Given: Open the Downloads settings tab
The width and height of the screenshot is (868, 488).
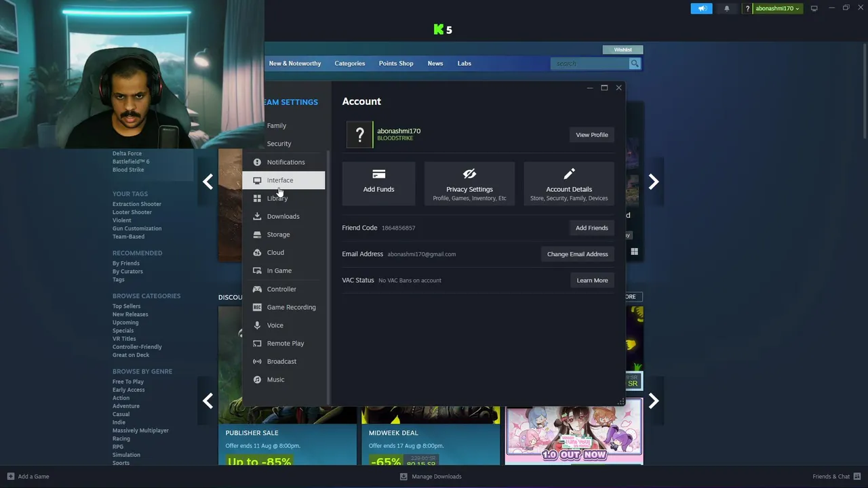Looking at the screenshot, I should tap(283, 216).
